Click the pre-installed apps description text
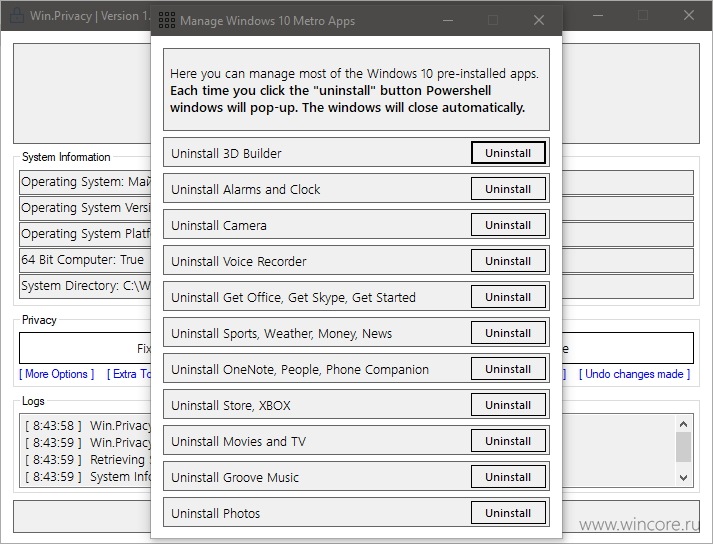 point(354,91)
